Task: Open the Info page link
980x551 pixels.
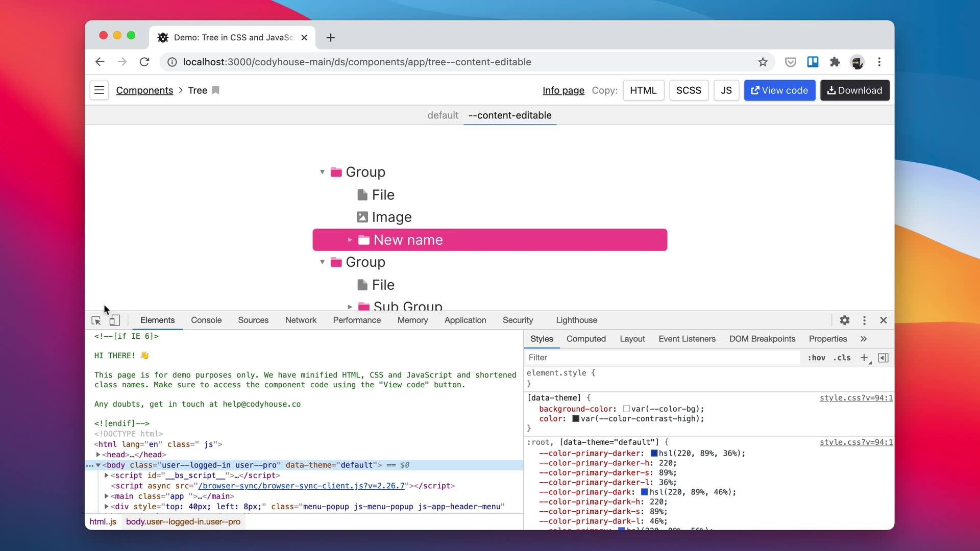Action: click(563, 90)
